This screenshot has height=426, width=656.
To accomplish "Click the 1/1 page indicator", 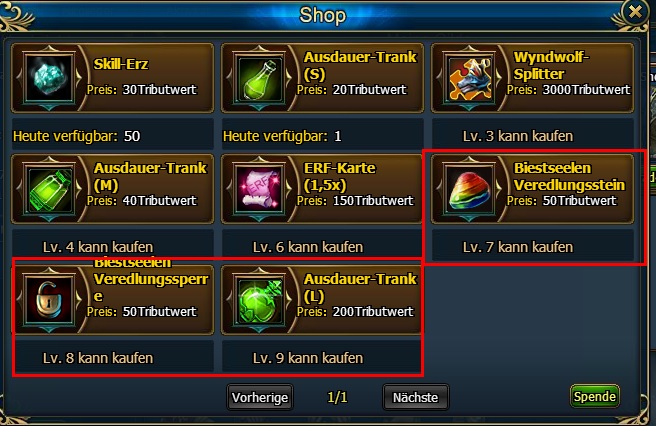I will coord(337,397).
